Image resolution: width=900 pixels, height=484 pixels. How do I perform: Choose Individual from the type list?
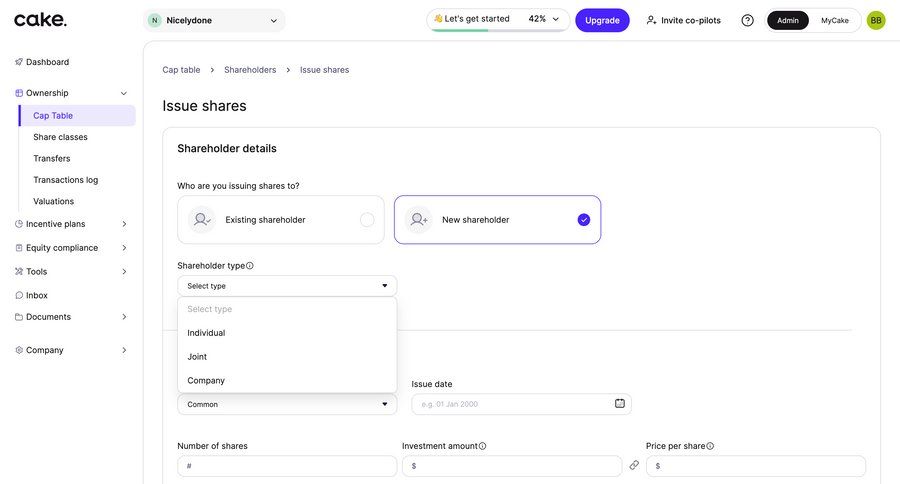click(x=207, y=333)
